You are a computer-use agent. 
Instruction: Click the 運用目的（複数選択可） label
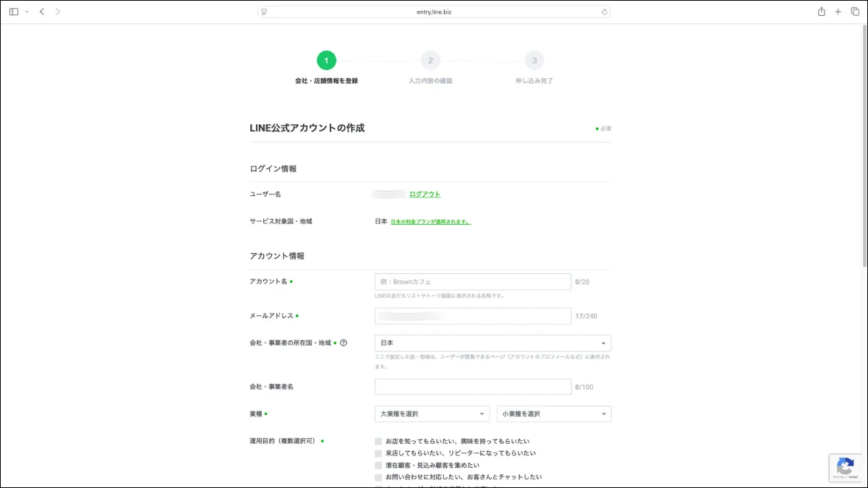pos(283,440)
